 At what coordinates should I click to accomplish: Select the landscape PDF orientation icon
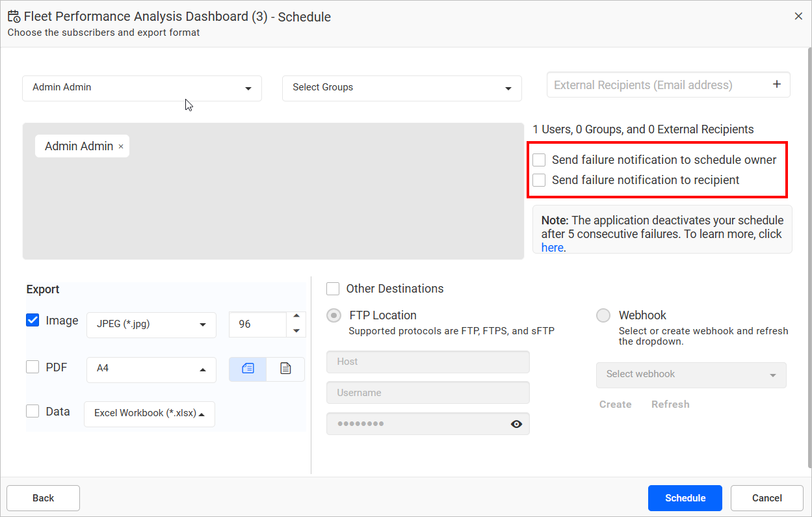click(248, 369)
